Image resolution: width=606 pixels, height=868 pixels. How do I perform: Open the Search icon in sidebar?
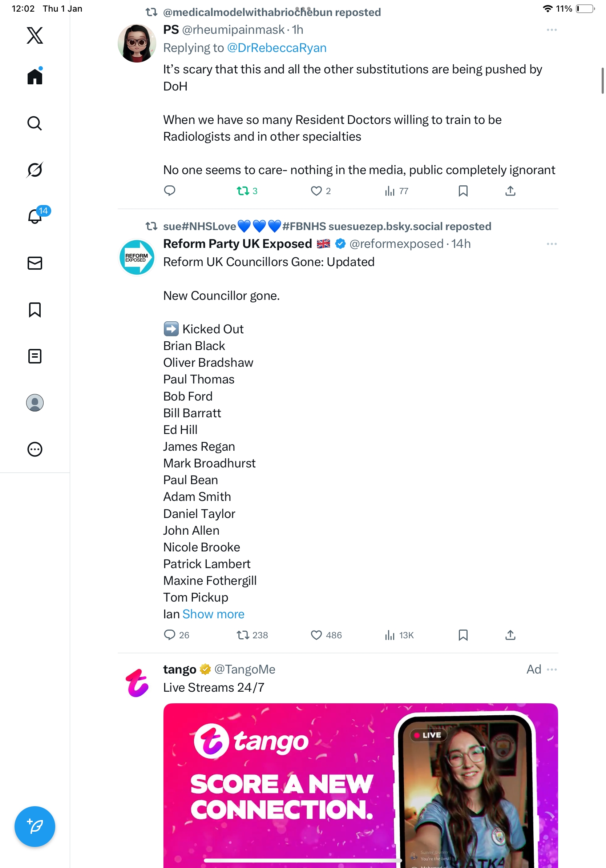35,123
